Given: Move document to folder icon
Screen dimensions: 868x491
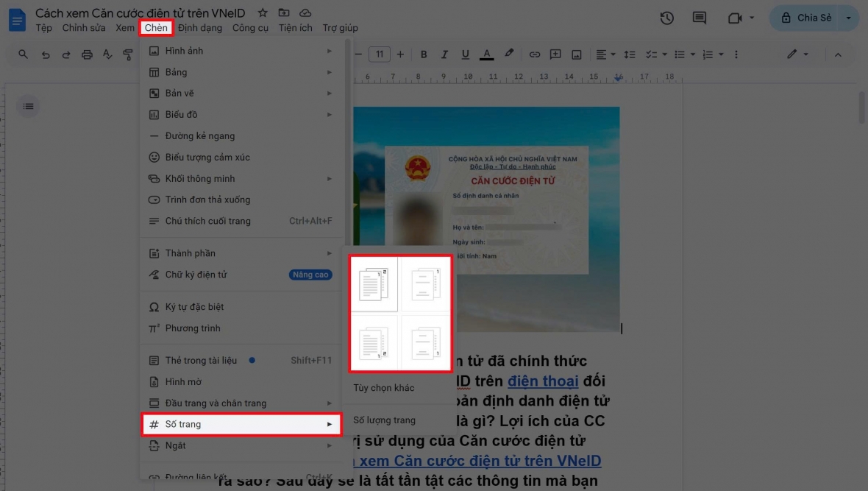Looking at the screenshot, I should click(x=284, y=13).
